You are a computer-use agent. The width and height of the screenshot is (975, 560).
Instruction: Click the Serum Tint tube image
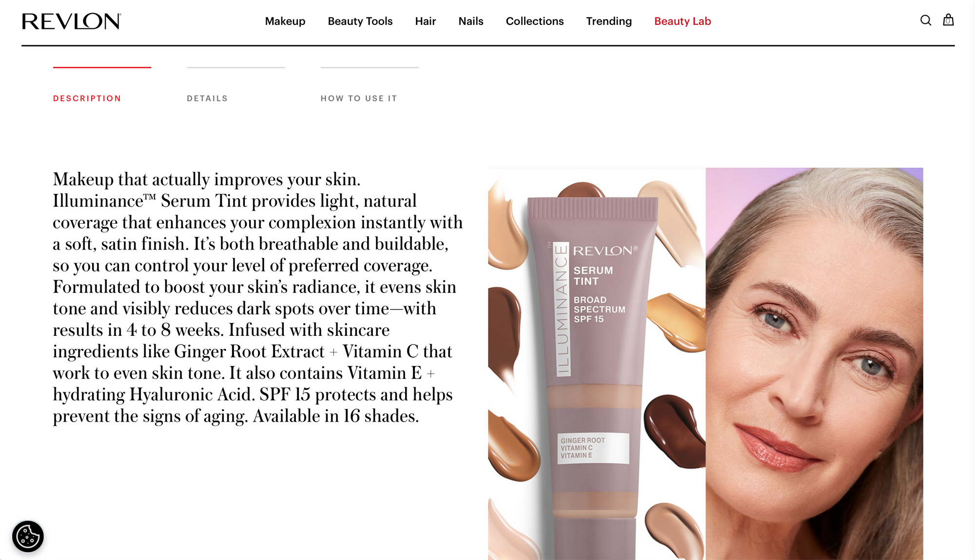point(597,364)
